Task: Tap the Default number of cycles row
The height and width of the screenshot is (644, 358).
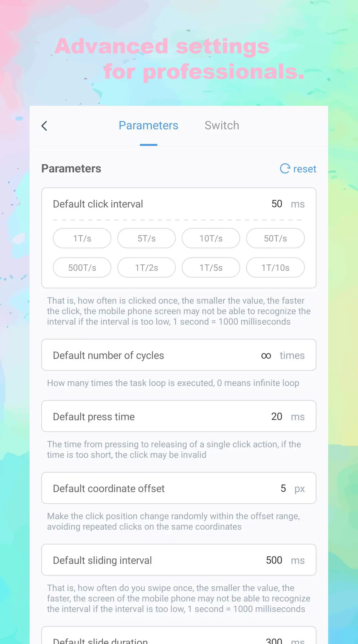Action: tap(138, 355)
